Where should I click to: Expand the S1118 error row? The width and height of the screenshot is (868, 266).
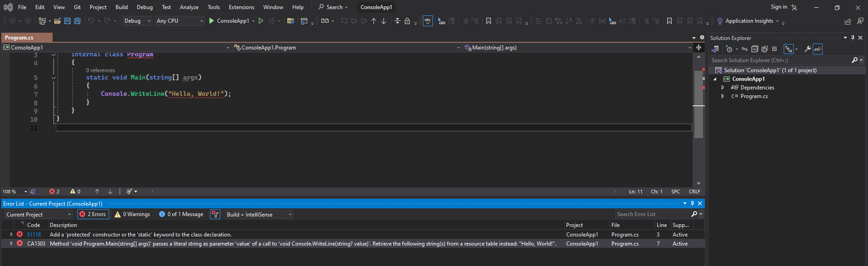point(11,235)
